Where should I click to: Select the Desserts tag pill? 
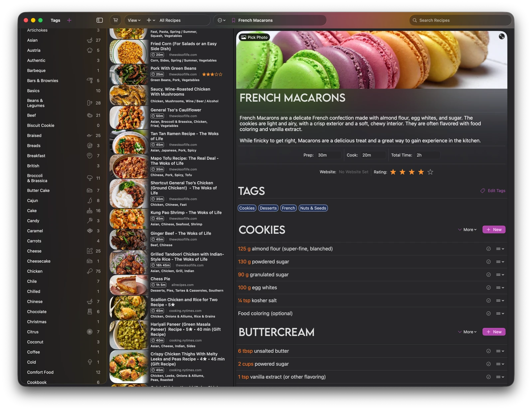click(268, 208)
